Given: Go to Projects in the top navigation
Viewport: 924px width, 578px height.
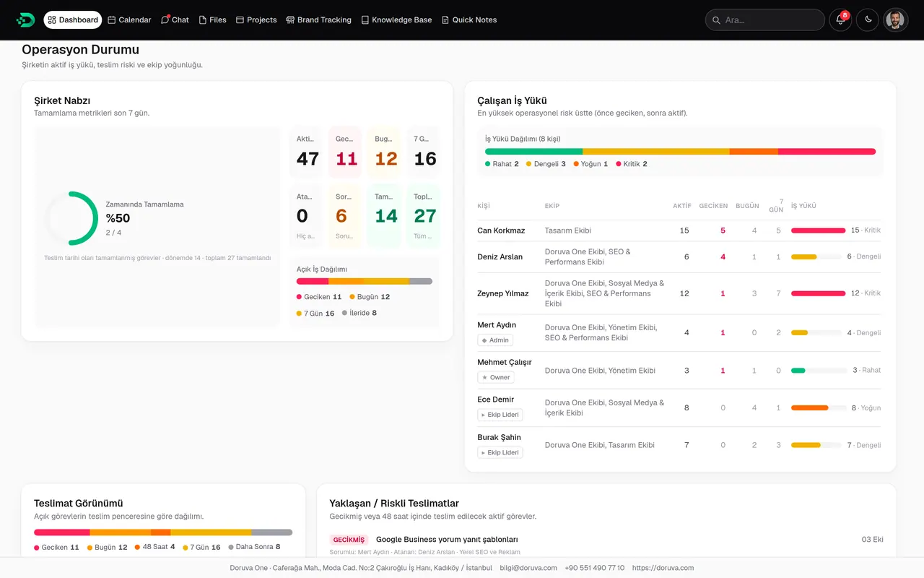Looking at the screenshot, I should click(x=256, y=20).
